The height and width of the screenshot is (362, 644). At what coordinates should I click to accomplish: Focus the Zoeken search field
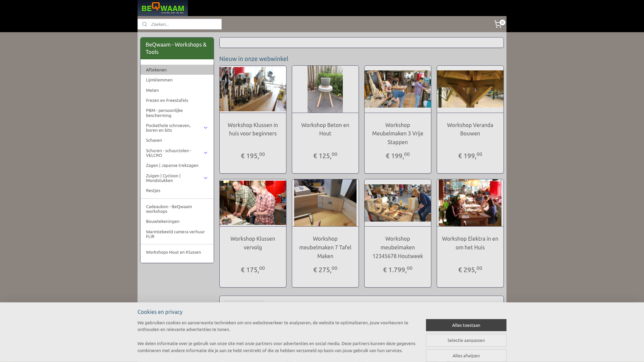179,24
